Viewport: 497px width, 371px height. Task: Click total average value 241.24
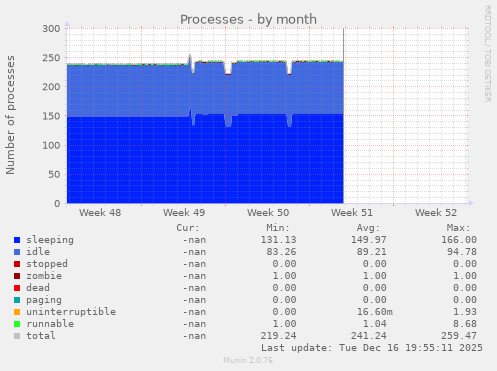point(369,336)
